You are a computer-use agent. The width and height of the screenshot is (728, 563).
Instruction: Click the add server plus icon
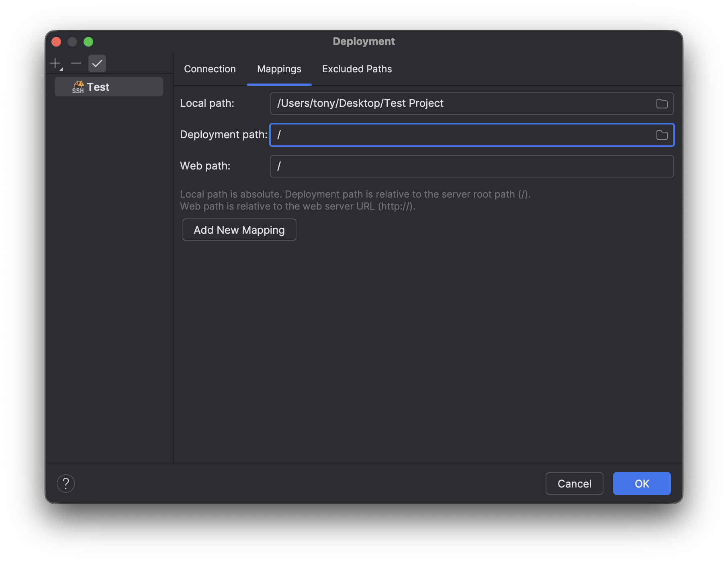coord(55,63)
